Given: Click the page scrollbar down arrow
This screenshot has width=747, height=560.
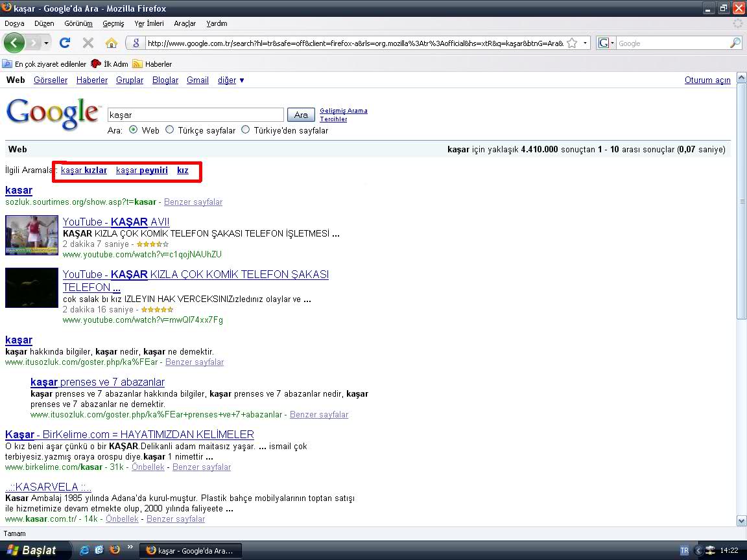Looking at the screenshot, I should pos(741,520).
